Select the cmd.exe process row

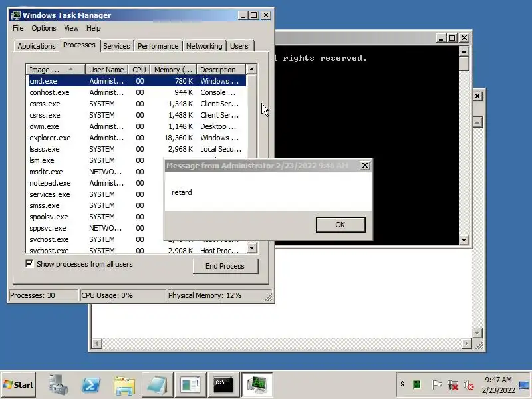[x=137, y=81]
